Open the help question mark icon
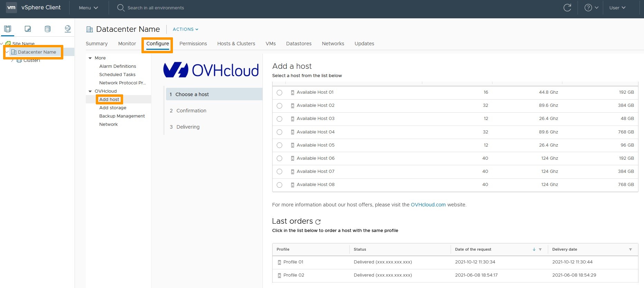The width and height of the screenshot is (644, 288). point(588,8)
